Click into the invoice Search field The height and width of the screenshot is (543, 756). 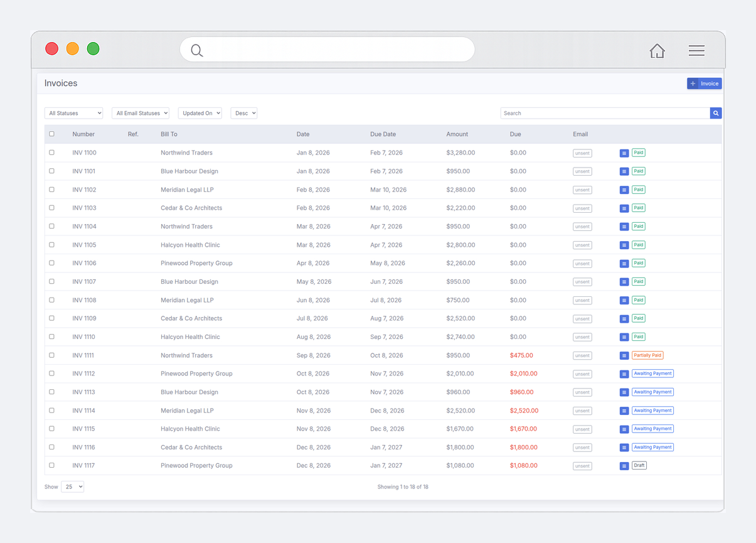point(605,113)
